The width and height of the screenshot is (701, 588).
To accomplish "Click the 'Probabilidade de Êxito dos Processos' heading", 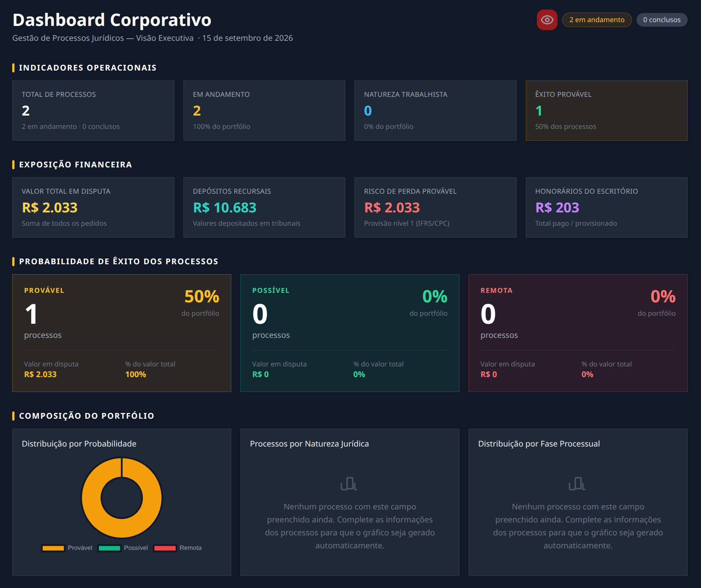I will click(119, 262).
